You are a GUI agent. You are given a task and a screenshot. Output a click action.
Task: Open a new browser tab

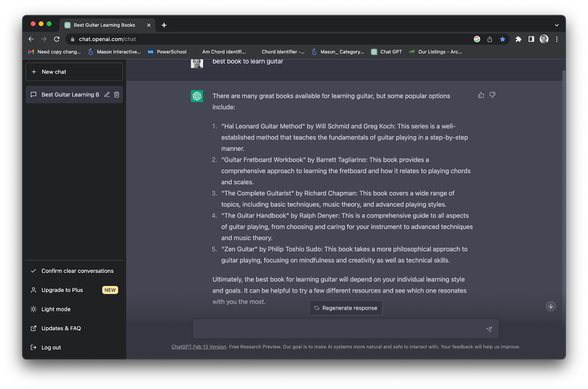pos(164,25)
